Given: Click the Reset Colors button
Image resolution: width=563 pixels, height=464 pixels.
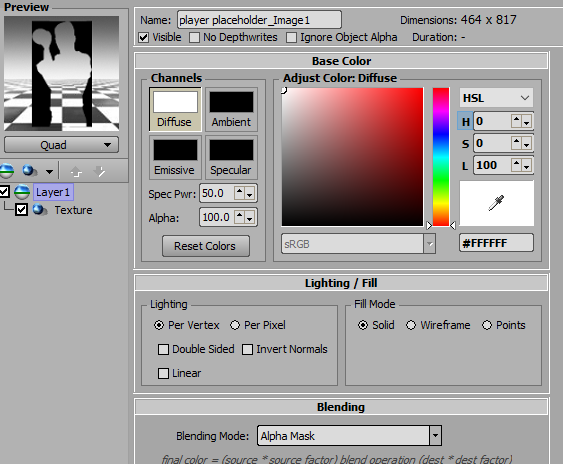Looking at the screenshot, I should tap(206, 246).
